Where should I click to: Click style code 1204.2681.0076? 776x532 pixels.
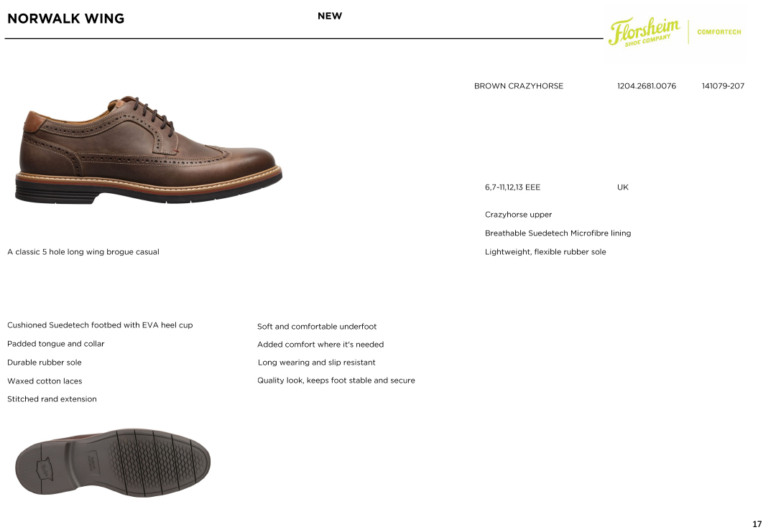click(x=647, y=86)
